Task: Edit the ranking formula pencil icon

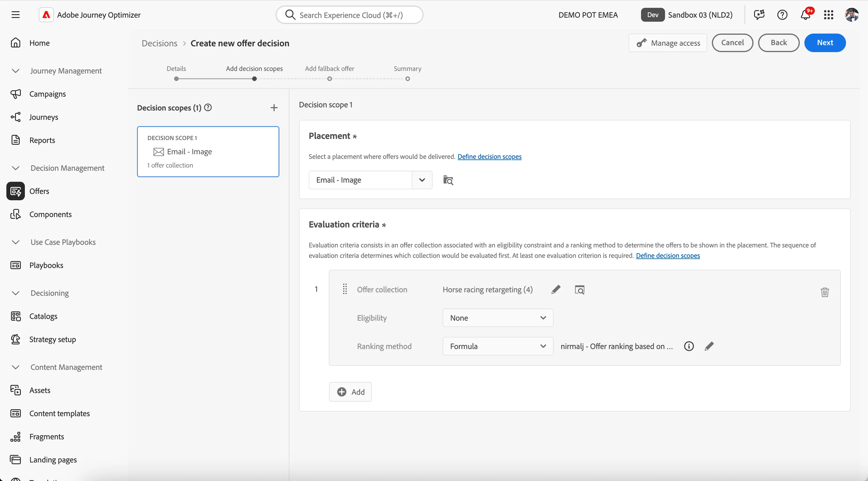Action: click(x=709, y=346)
